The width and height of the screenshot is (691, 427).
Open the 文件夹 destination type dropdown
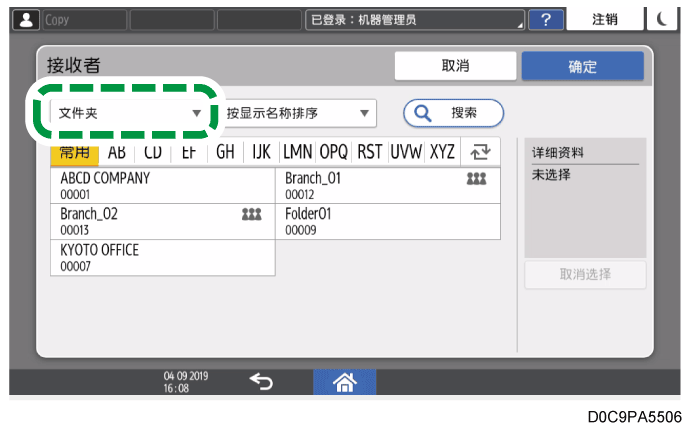coord(130,113)
